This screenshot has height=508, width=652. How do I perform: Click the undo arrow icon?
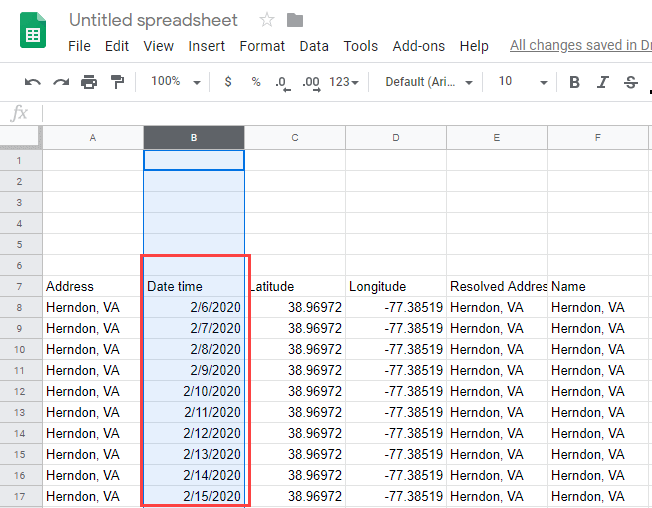tap(33, 82)
